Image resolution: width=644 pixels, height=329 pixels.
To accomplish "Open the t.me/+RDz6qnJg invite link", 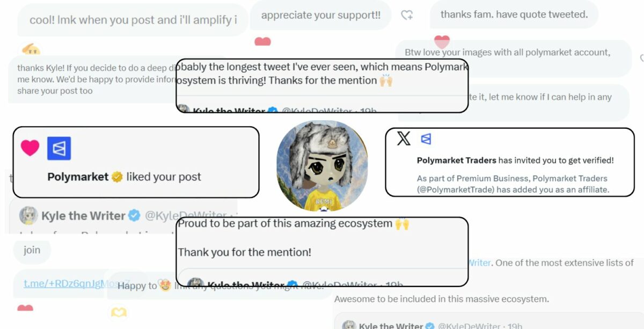I will coord(64,284).
